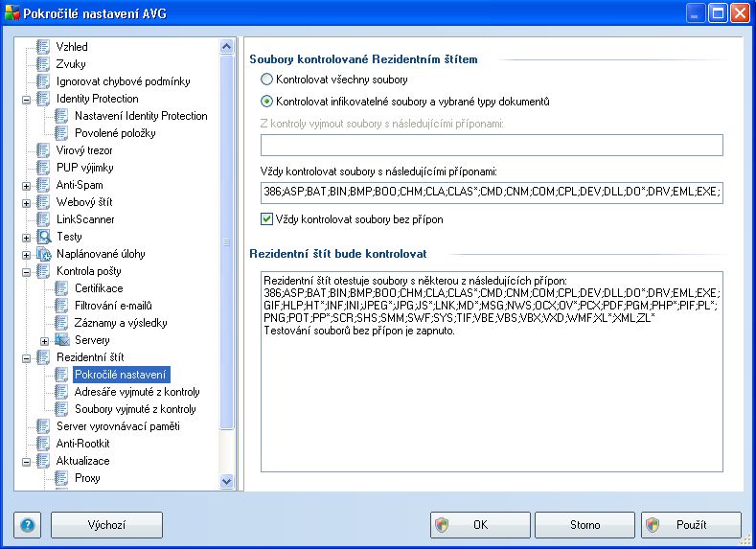Select Kontrolovat infikovatelné soubory radio option
This screenshot has height=549, width=756.
coord(266,102)
